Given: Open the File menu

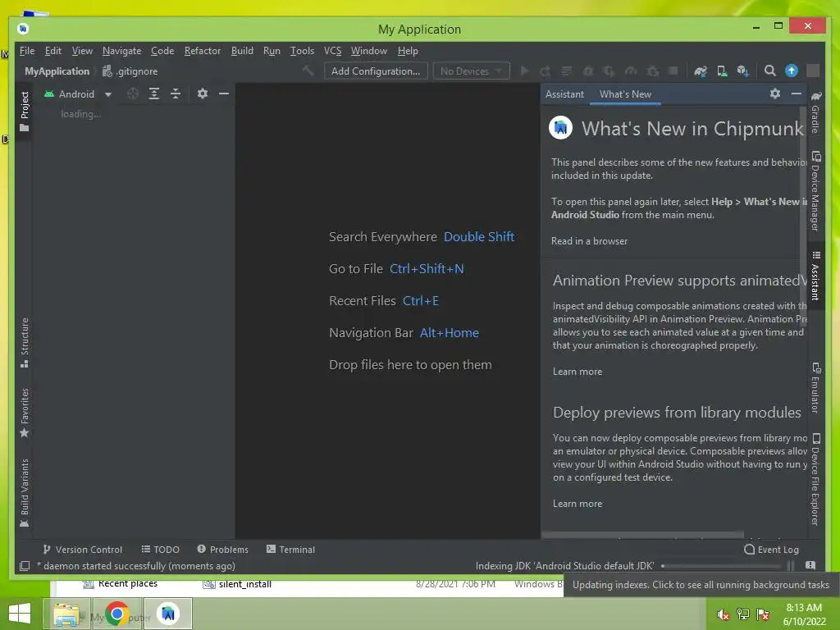Looking at the screenshot, I should [x=27, y=51].
